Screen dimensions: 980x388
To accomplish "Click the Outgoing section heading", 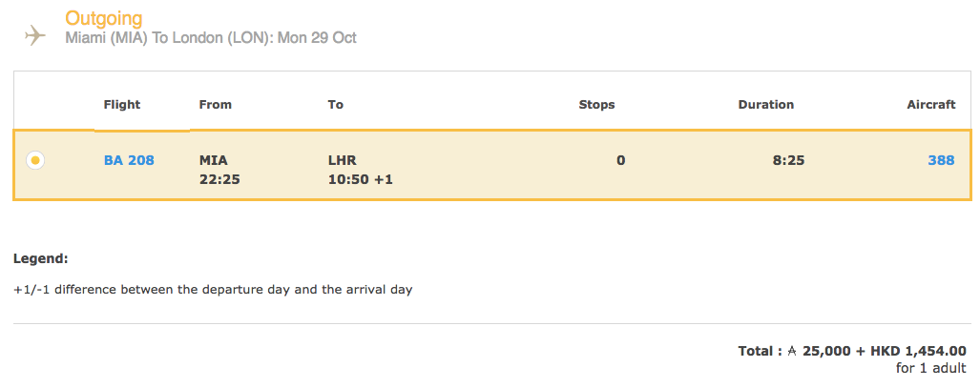I will point(104,18).
